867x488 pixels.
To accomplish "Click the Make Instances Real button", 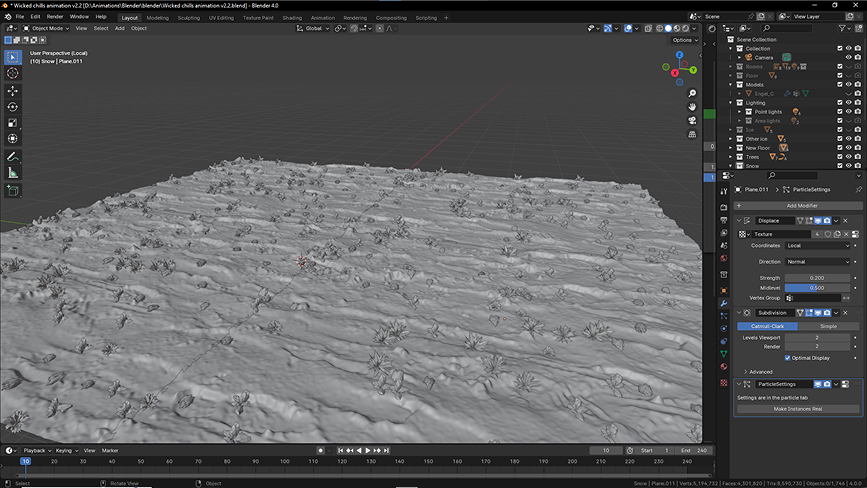I will (797, 409).
